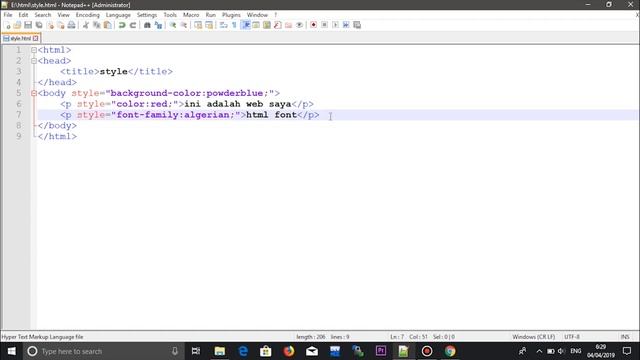Click 'Ln : 7' in the status bar
This screenshot has width=640, height=360.
397,337
